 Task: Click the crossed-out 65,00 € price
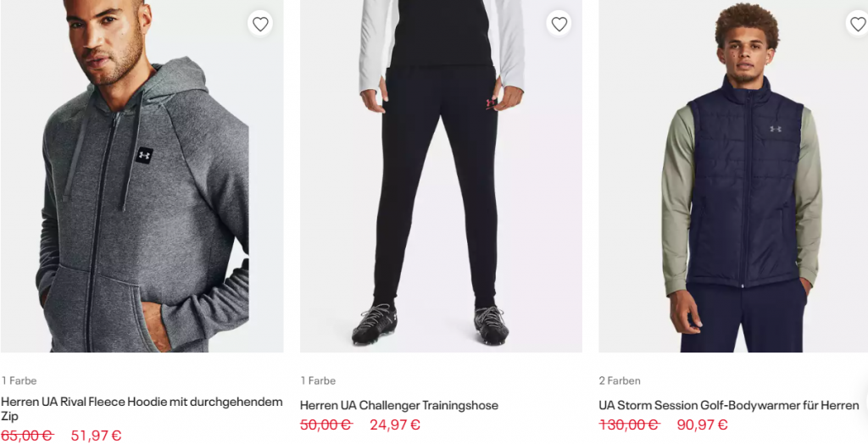[26, 436]
